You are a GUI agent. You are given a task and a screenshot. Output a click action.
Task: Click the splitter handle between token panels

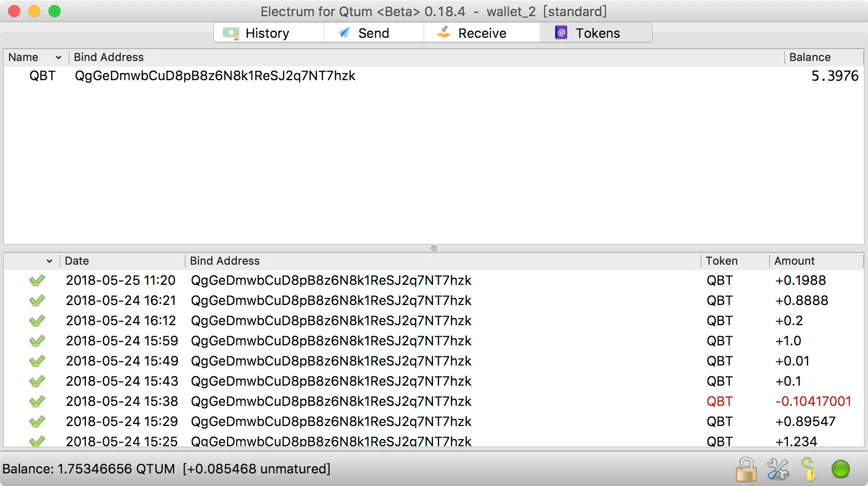coord(434,249)
